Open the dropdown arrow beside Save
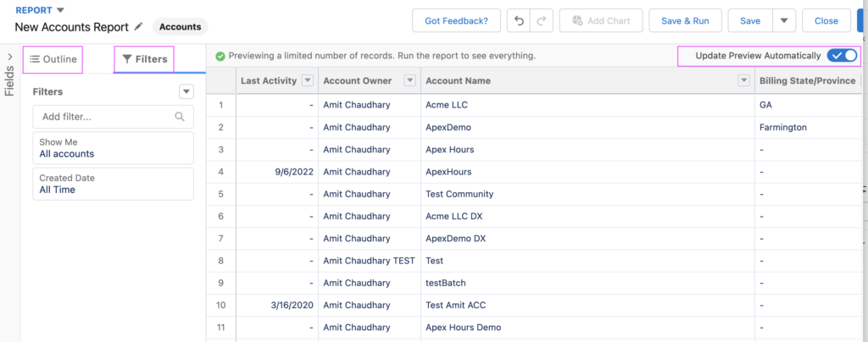Viewport: 868px width, 342px height. click(x=784, y=21)
